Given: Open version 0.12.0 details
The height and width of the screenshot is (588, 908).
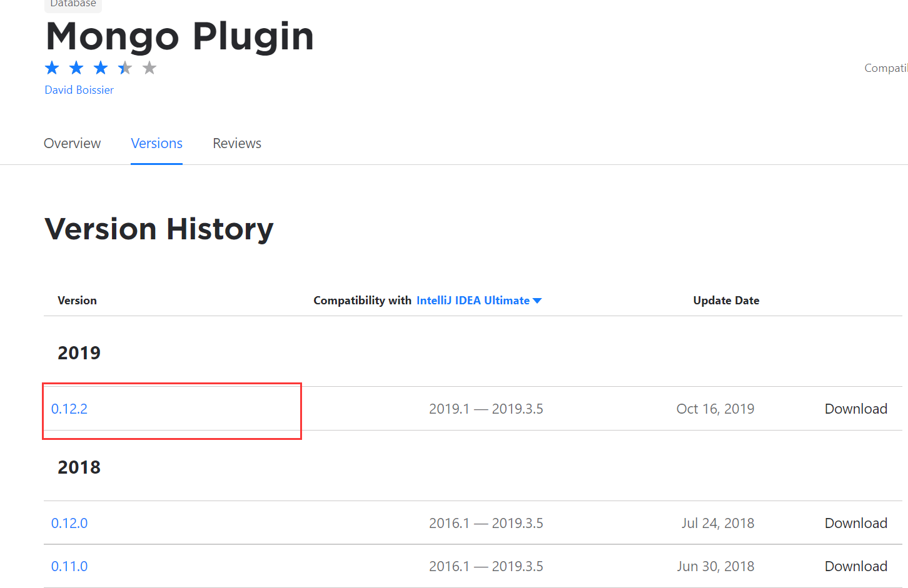Looking at the screenshot, I should pyautogui.click(x=69, y=523).
